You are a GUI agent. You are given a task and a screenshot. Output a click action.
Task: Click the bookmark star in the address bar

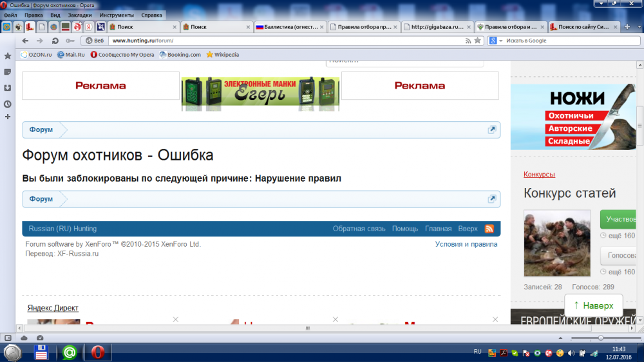477,41
